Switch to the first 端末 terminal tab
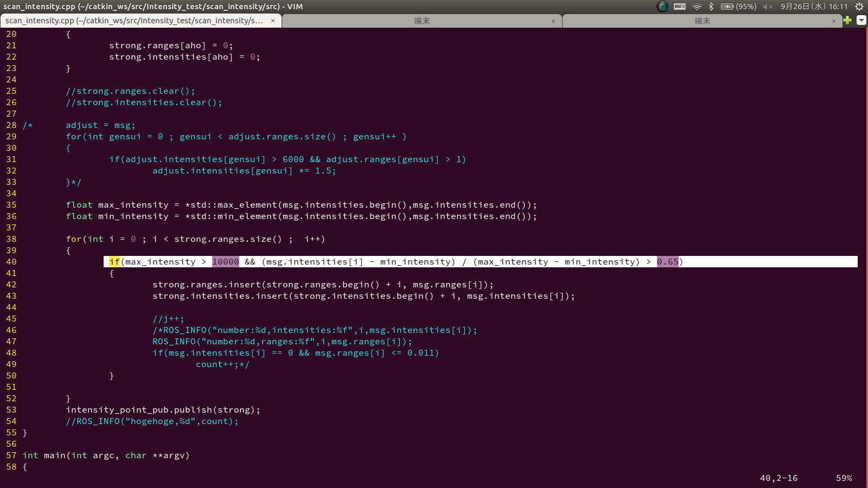 pyautogui.click(x=422, y=21)
